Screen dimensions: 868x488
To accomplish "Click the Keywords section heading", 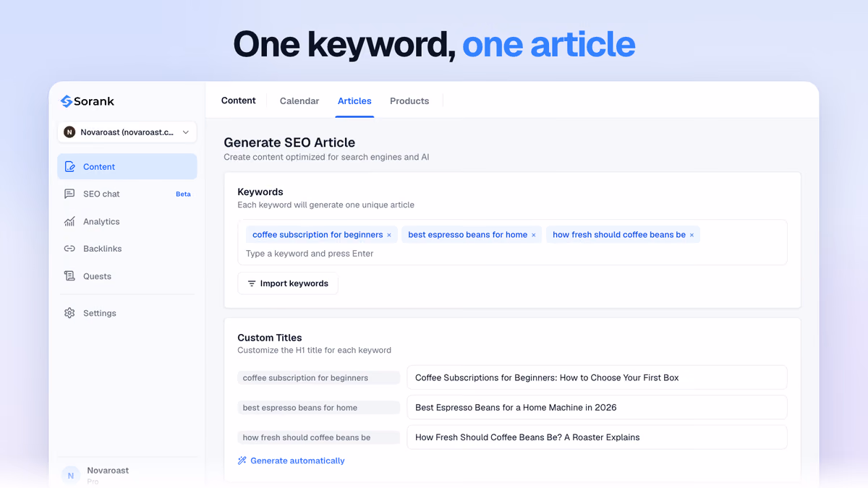I will [260, 192].
